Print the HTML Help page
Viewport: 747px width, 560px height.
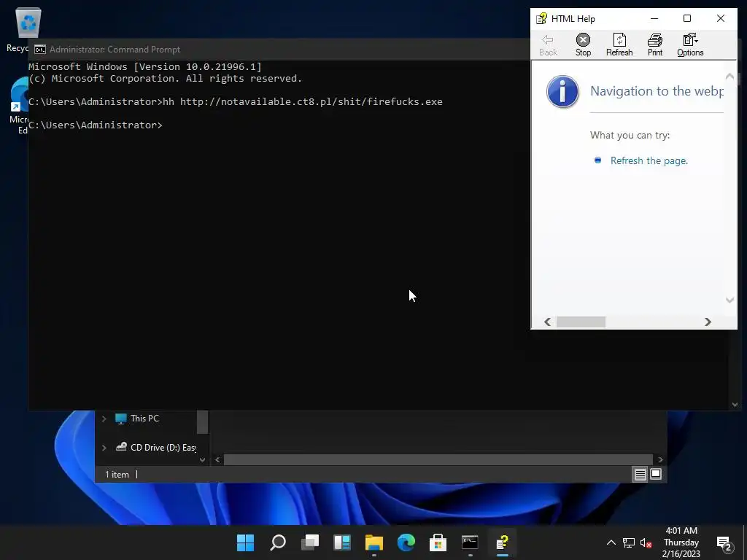(x=655, y=45)
